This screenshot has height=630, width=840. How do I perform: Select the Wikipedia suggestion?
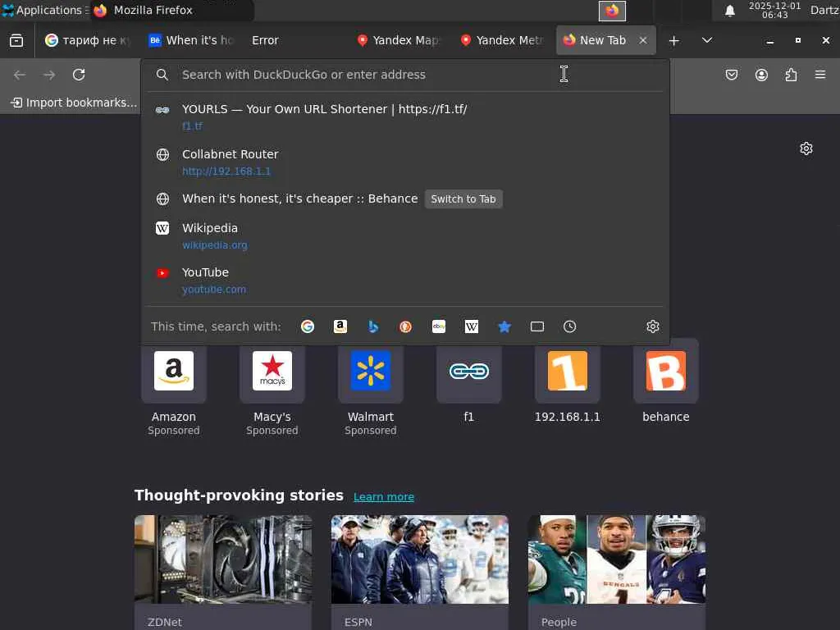pyautogui.click(x=405, y=235)
